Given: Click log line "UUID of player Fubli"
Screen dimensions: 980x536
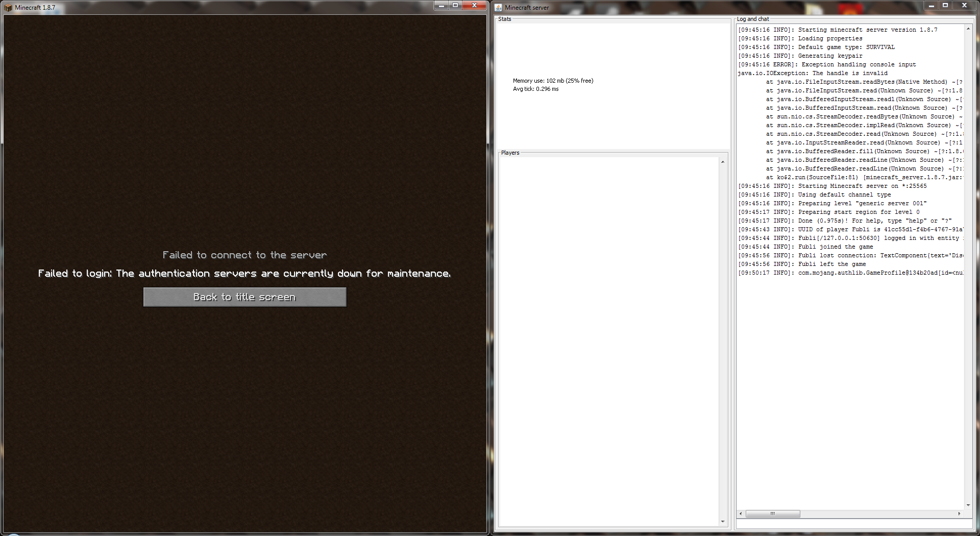Looking at the screenshot, I should [x=851, y=229].
